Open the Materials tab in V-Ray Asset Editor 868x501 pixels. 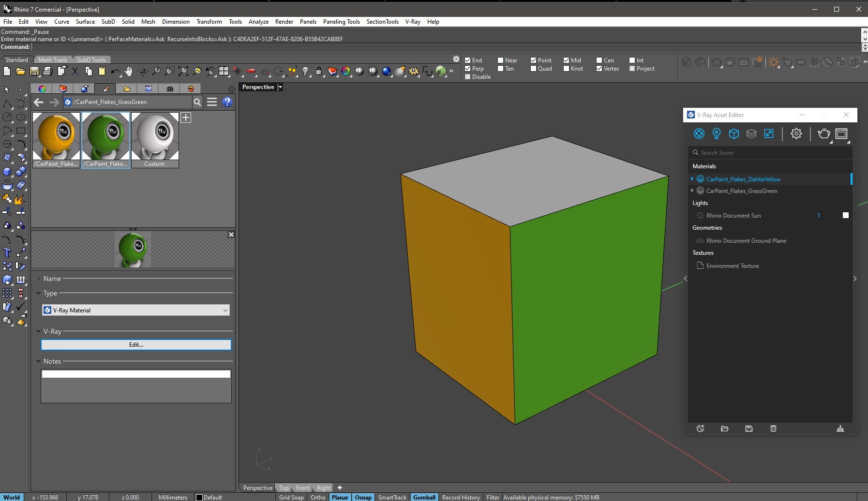[699, 133]
